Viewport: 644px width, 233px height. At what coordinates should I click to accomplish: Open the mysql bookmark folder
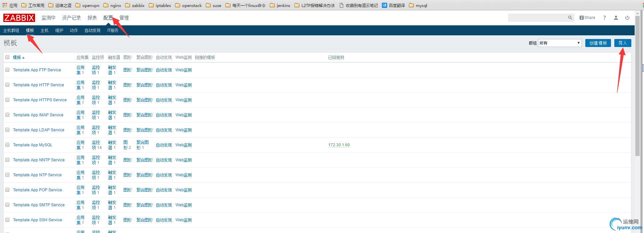pyautogui.click(x=418, y=5)
